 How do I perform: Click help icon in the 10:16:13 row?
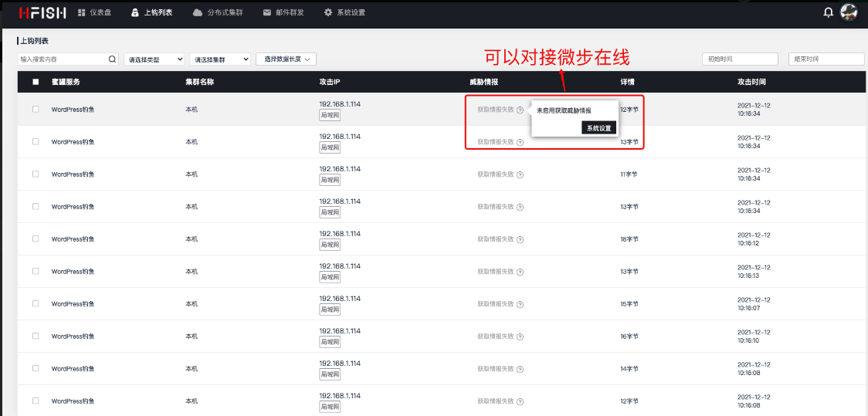[x=520, y=272]
